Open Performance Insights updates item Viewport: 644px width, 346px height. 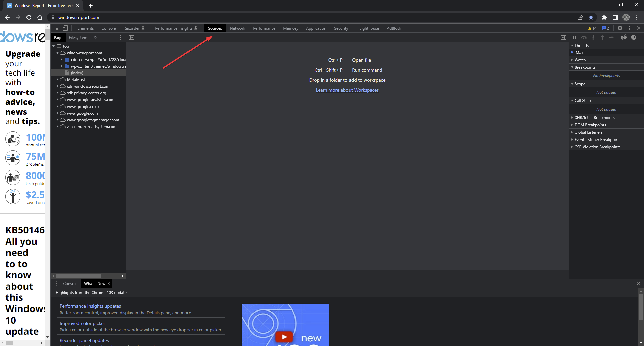tap(141, 309)
